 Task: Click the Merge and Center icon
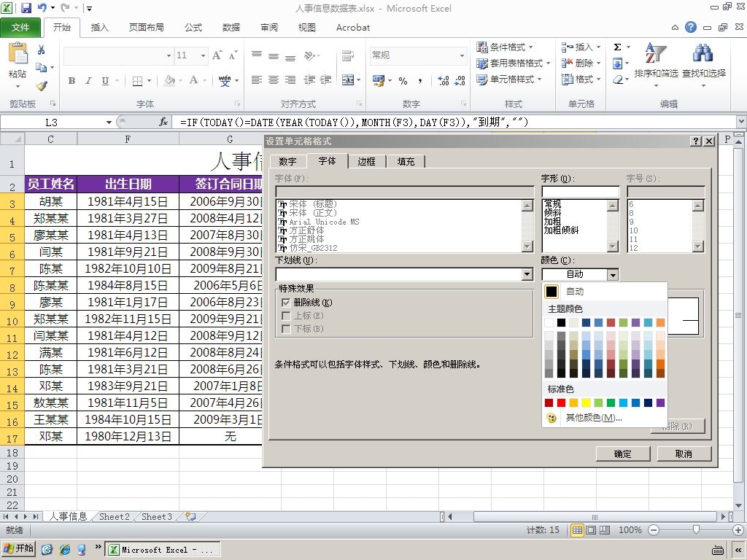pos(348,80)
